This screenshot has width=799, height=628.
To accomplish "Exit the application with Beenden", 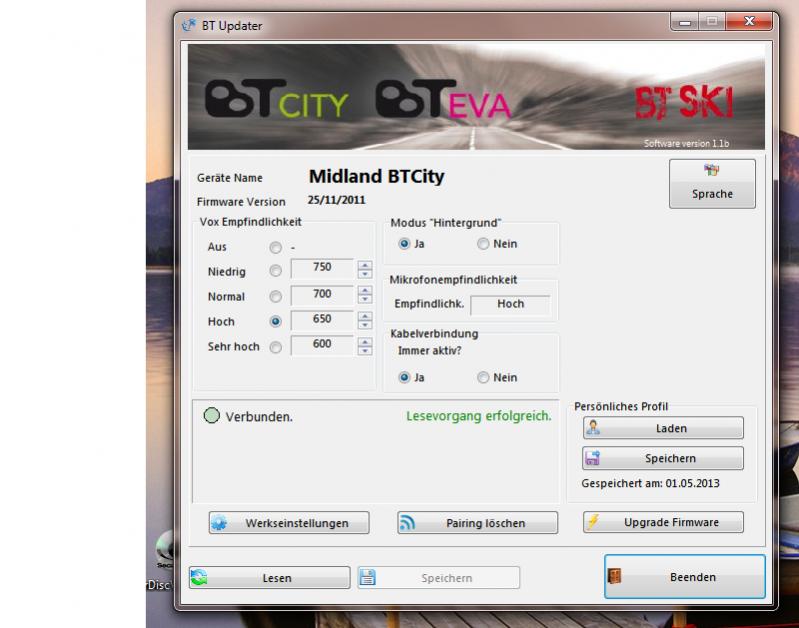I will coord(685,577).
